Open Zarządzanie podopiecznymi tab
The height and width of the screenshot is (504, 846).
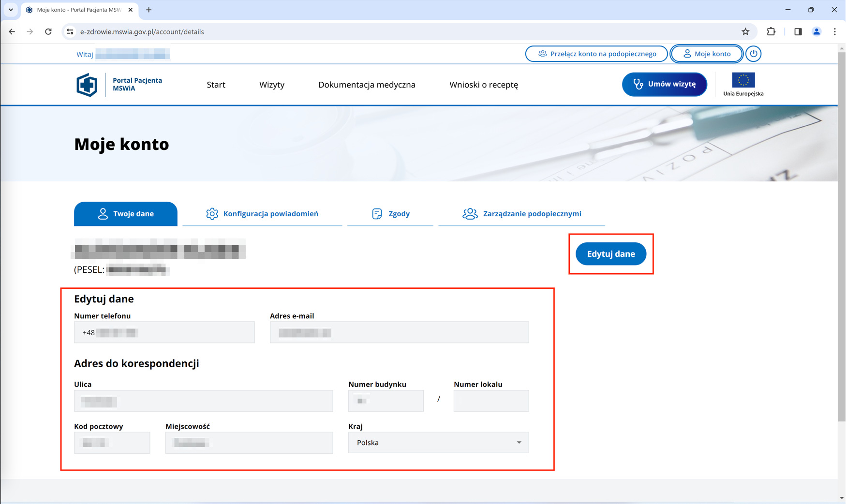[521, 214]
